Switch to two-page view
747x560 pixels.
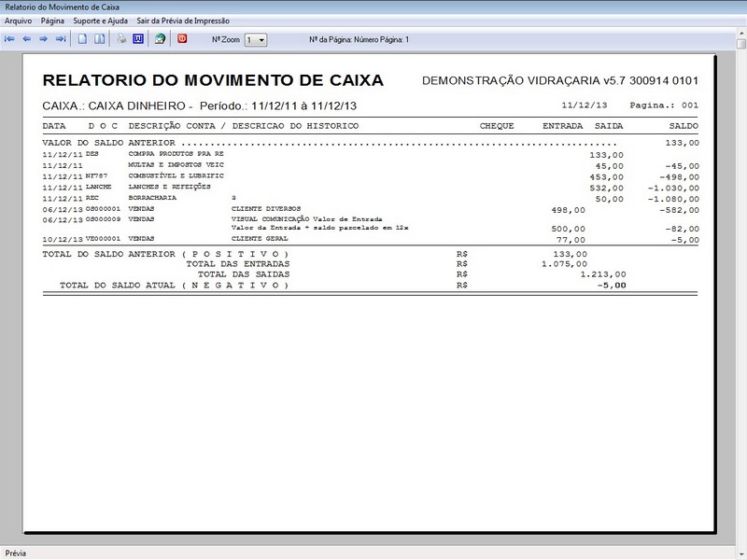pyautogui.click(x=101, y=37)
